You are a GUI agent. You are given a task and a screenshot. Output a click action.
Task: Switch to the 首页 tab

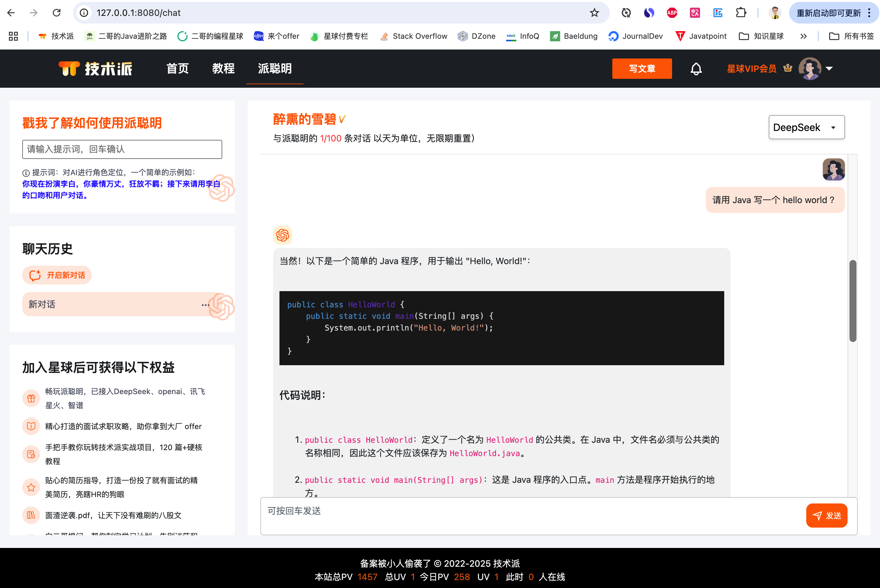coord(177,69)
